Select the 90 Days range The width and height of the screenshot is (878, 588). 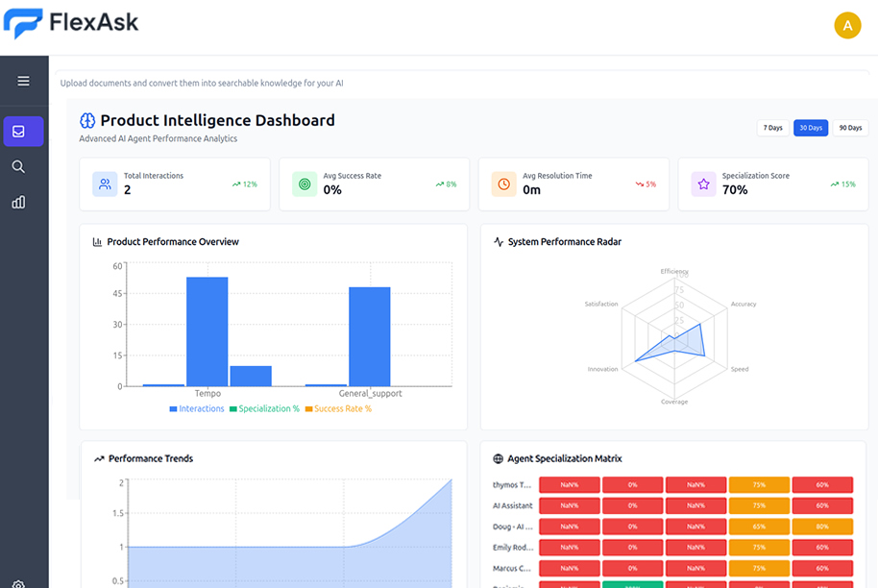click(x=850, y=128)
